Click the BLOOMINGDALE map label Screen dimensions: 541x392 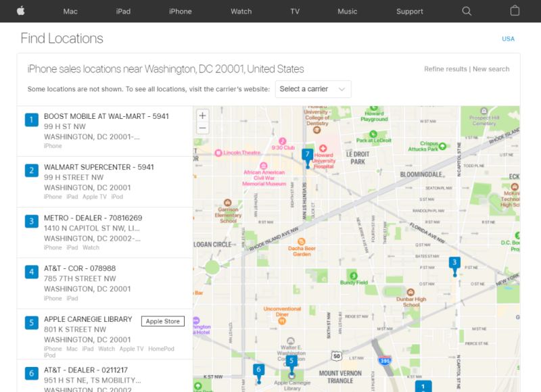click(x=421, y=174)
